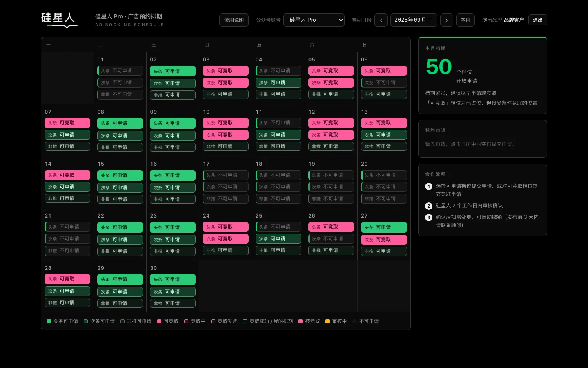Click the 品牌客户 account label
This screenshot has width=588, height=368.
(x=514, y=20)
